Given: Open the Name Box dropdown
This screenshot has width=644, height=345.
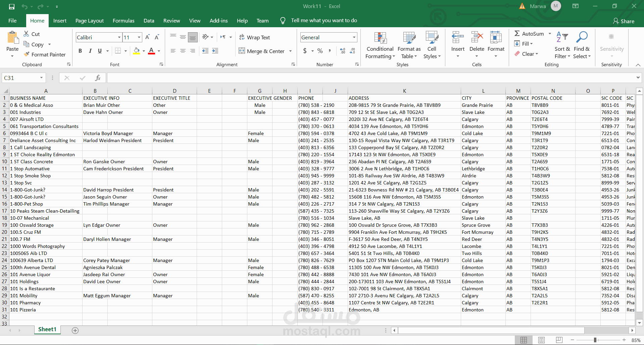Looking at the screenshot, I should (41, 78).
